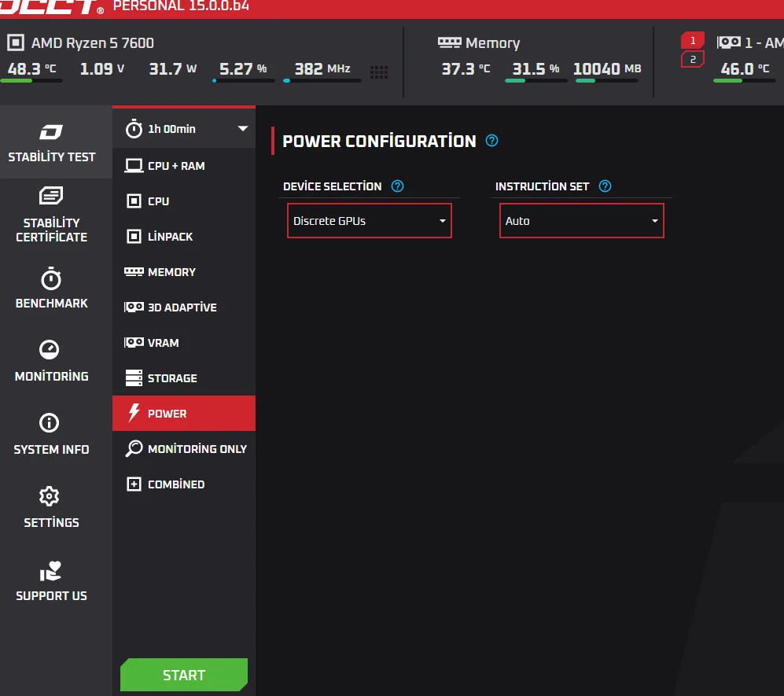Open the Stability Certificate section
Viewport: 784px width, 696px height.
pos(51,215)
